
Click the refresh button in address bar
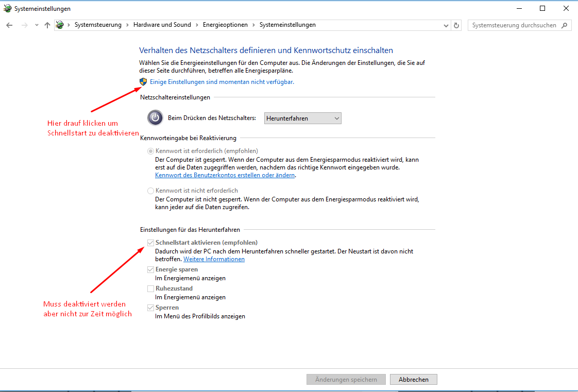click(x=456, y=25)
